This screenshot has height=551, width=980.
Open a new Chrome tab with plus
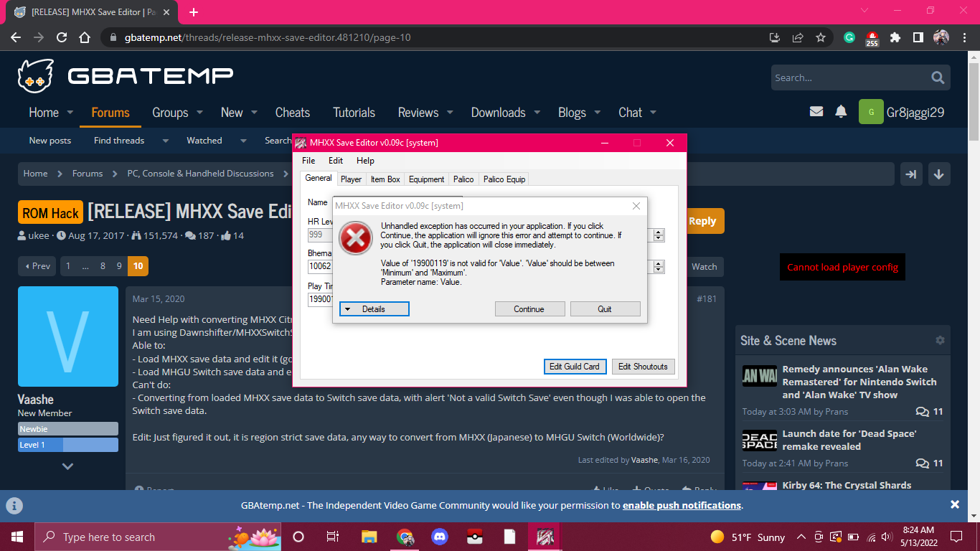coord(194,12)
